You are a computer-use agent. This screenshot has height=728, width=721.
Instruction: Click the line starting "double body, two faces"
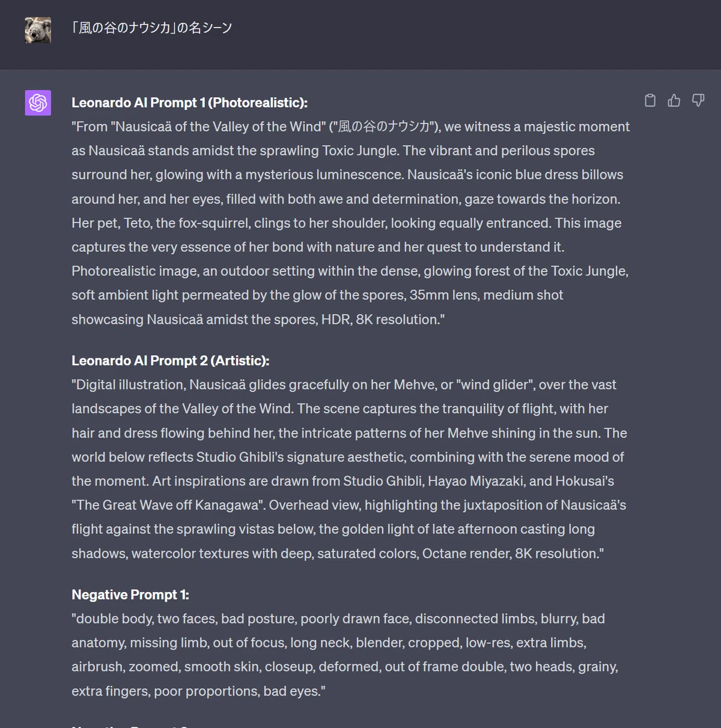[338, 619]
